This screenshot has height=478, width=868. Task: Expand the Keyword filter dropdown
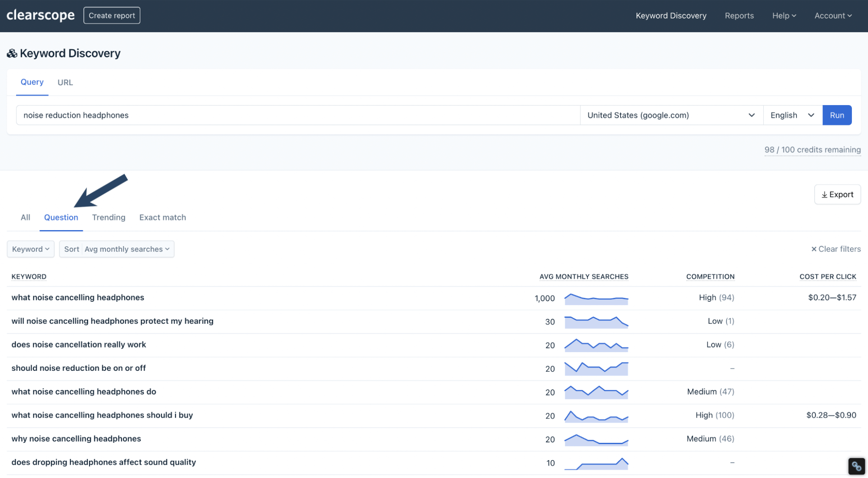click(30, 249)
